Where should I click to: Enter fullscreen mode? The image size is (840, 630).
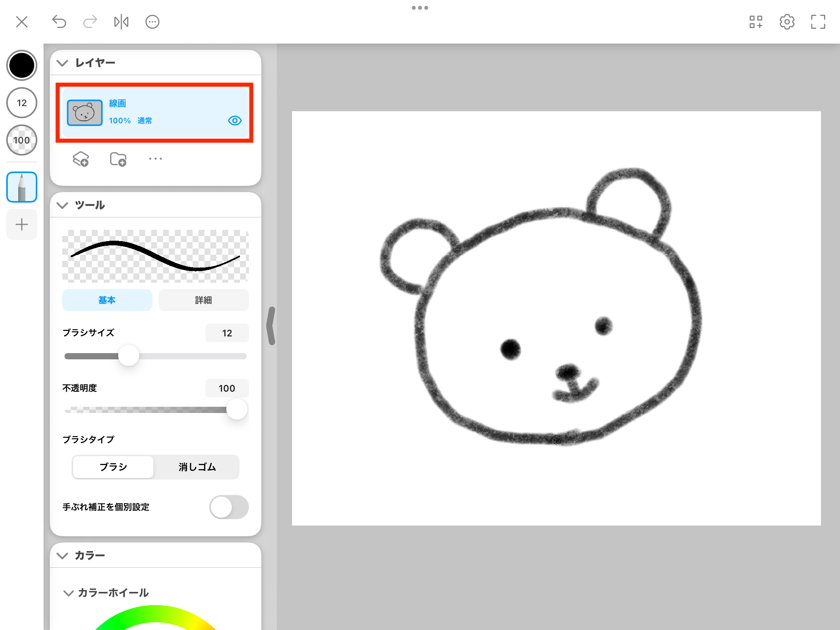(818, 22)
